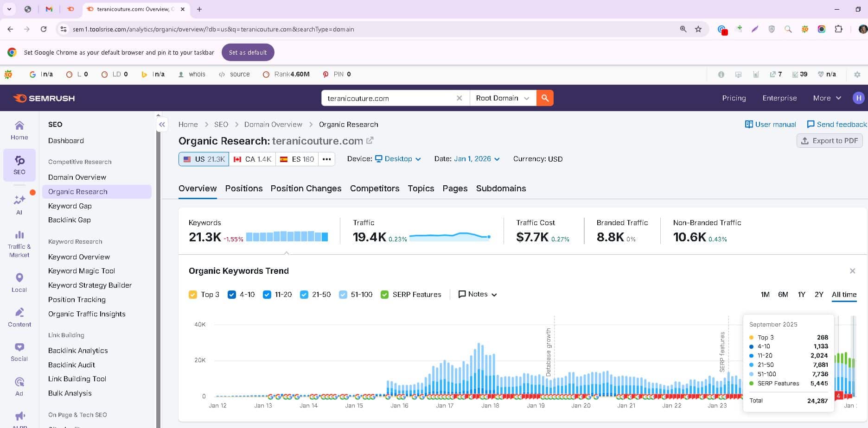Open the Root Domain dropdown
The height and width of the screenshot is (428, 868).
503,98
